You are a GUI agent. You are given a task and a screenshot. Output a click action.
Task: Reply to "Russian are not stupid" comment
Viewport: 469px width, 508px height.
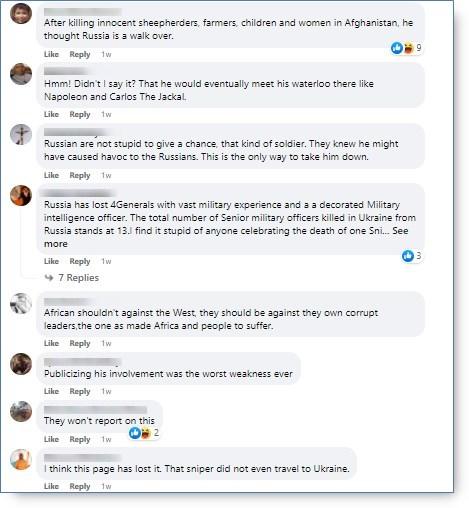coord(80,175)
